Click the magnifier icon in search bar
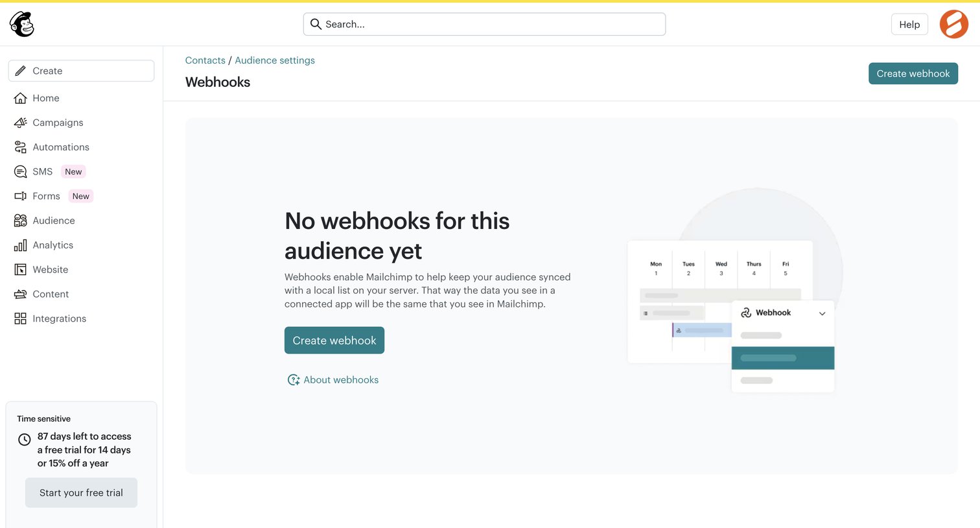 [316, 24]
